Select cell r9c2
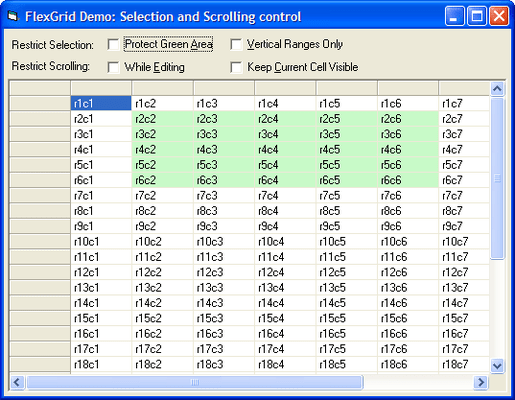 coord(163,226)
